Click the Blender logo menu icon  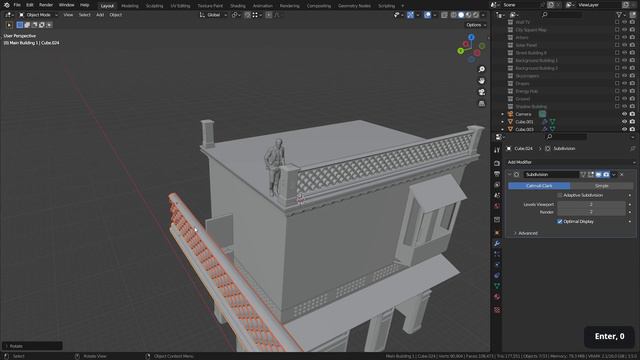pyautogui.click(x=7, y=5)
